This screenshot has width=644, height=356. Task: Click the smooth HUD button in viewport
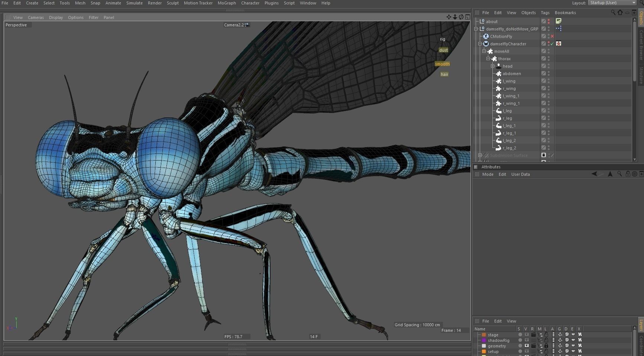tap(442, 64)
